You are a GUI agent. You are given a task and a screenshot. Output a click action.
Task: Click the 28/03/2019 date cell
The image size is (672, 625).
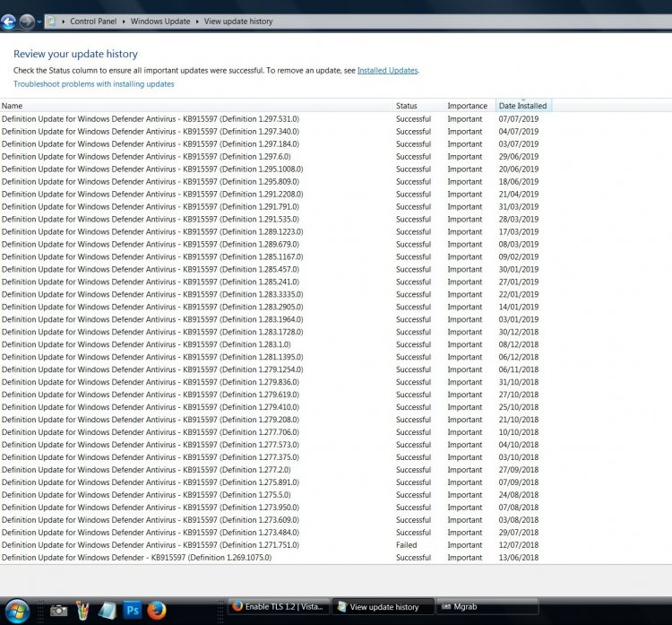(x=519, y=219)
